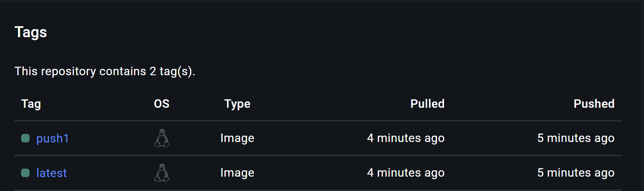Open the latest tag link

point(52,173)
